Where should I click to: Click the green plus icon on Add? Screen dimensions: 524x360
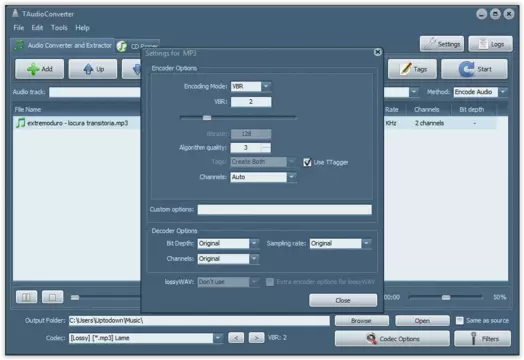[x=33, y=69]
